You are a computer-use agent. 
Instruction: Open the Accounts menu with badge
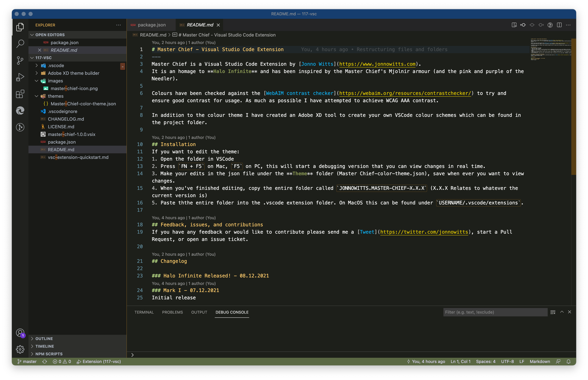(x=20, y=333)
